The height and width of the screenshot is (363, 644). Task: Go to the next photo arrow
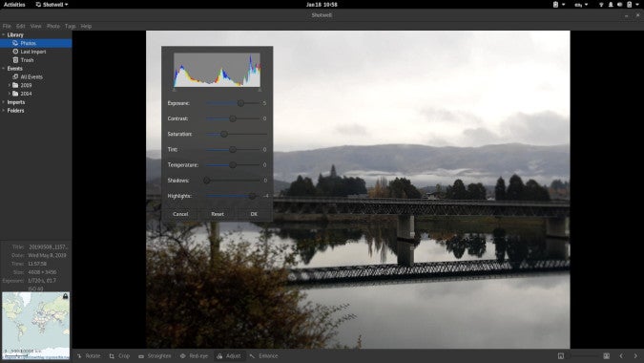click(635, 356)
